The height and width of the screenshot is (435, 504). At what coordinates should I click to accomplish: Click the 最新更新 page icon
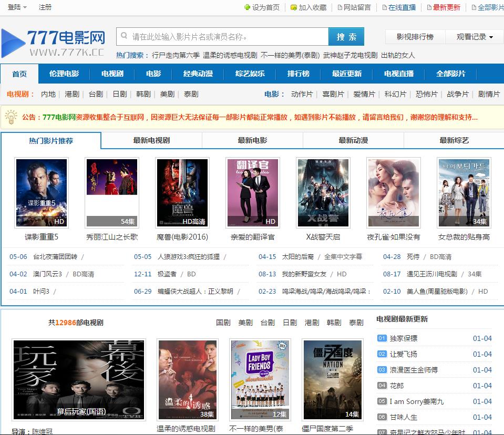click(x=429, y=7)
